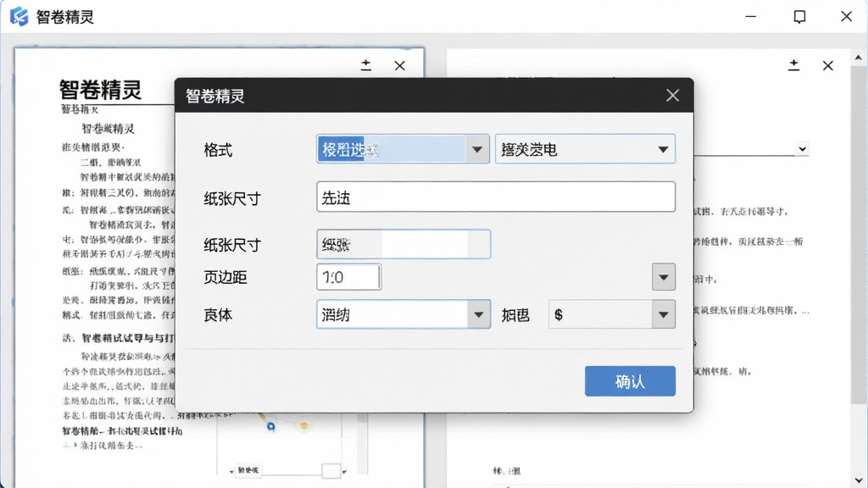Click the large 智卷精灵 heading in the left document
Image resolution: width=868 pixels, height=488 pixels.
[x=101, y=90]
